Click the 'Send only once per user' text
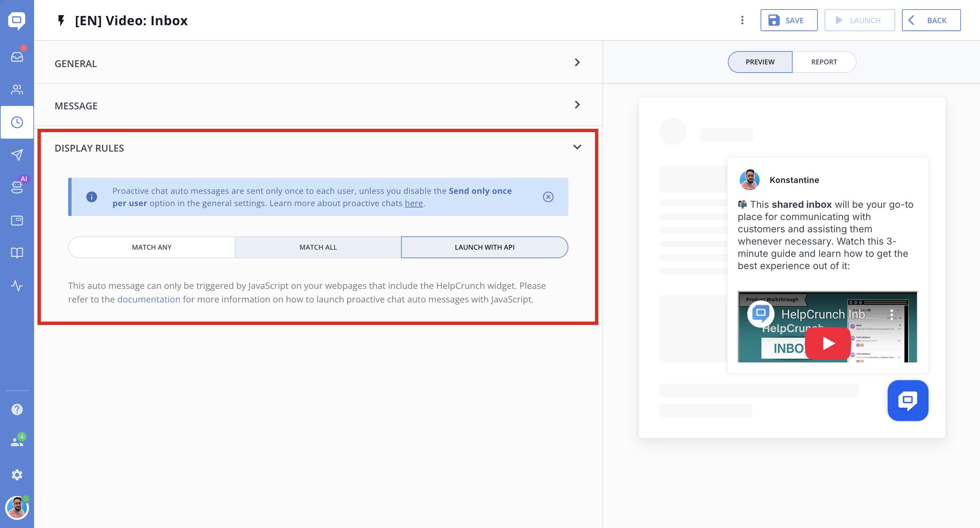The width and height of the screenshot is (980, 528). [x=312, y=197]
